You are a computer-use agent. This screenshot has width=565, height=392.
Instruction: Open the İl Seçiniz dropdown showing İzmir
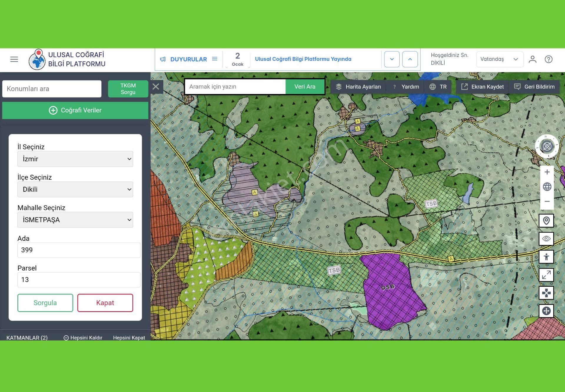click(75, 159)
